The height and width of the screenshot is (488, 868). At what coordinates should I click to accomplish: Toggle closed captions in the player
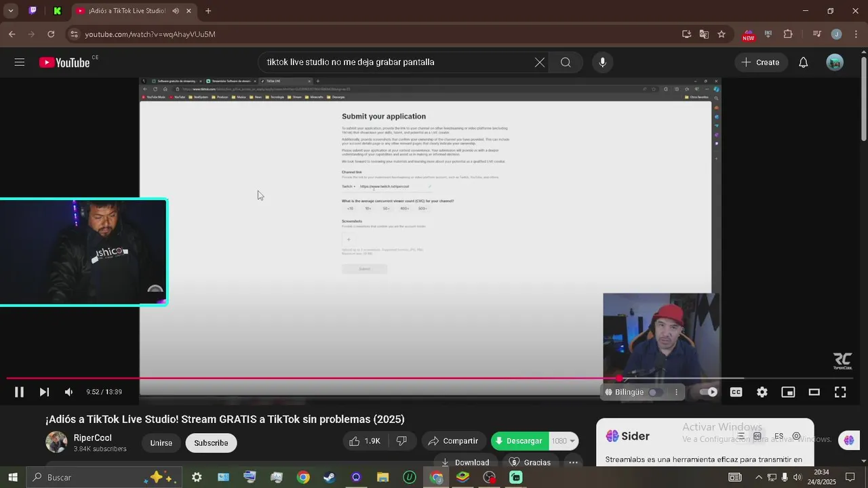coord(736,392)
